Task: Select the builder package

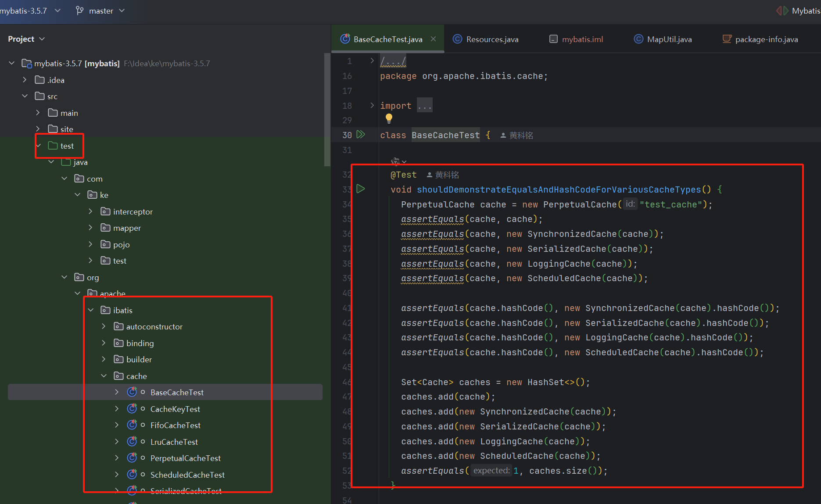Action: (139, 359)
